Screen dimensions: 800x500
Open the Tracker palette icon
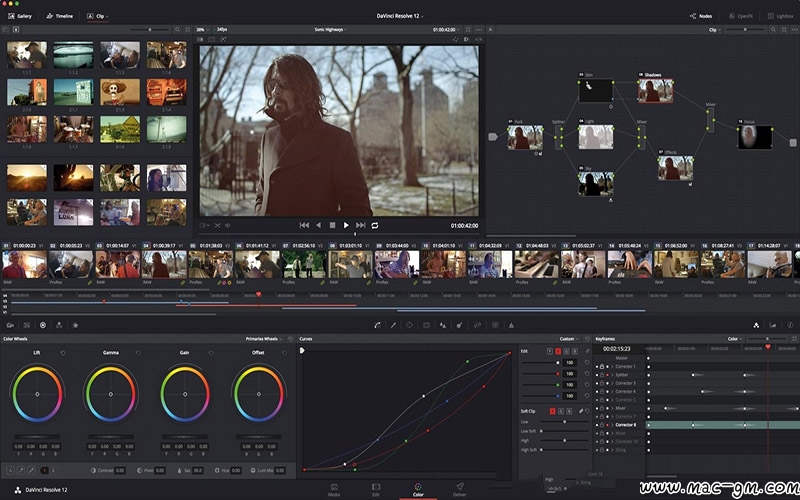tap(426, 325)
